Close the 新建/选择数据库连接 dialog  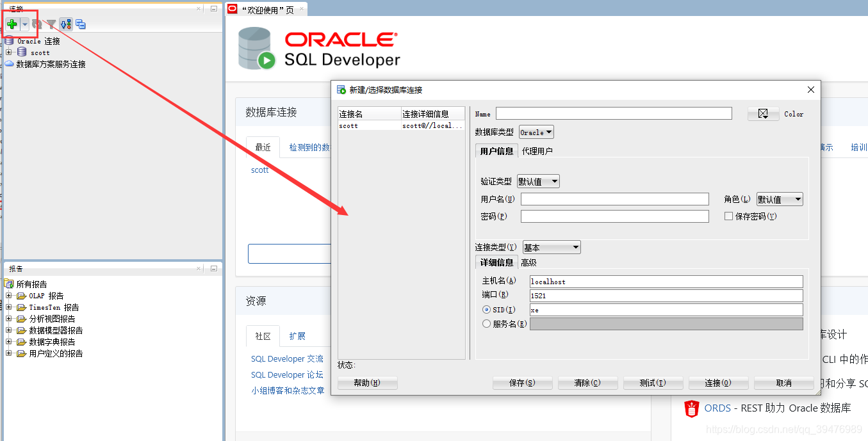pos(811,90)
